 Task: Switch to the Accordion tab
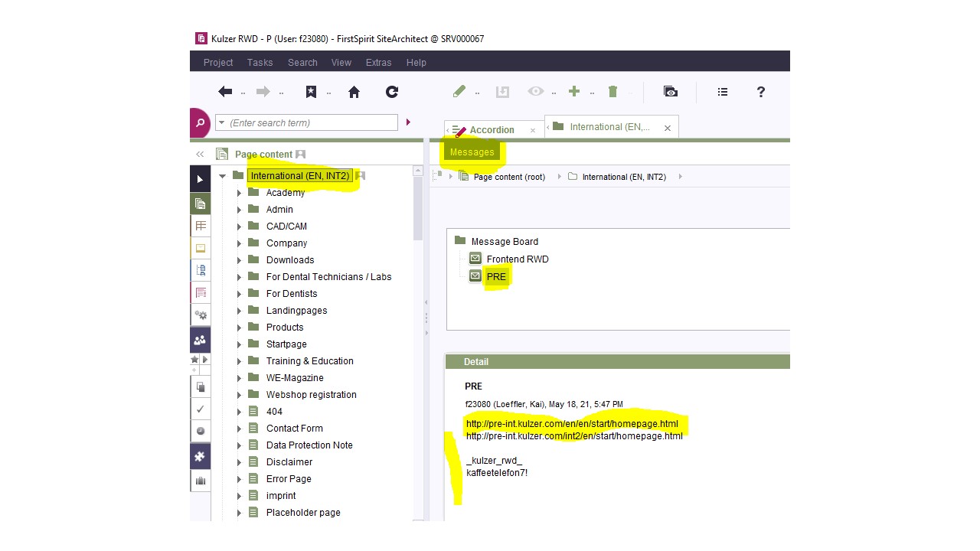(492, 130)
